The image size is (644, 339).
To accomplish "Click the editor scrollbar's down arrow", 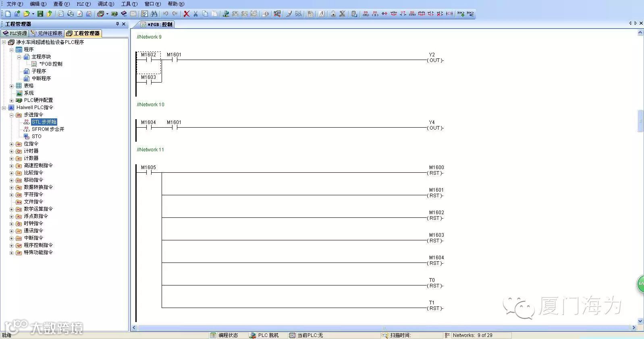I will (x=640, y=321).
